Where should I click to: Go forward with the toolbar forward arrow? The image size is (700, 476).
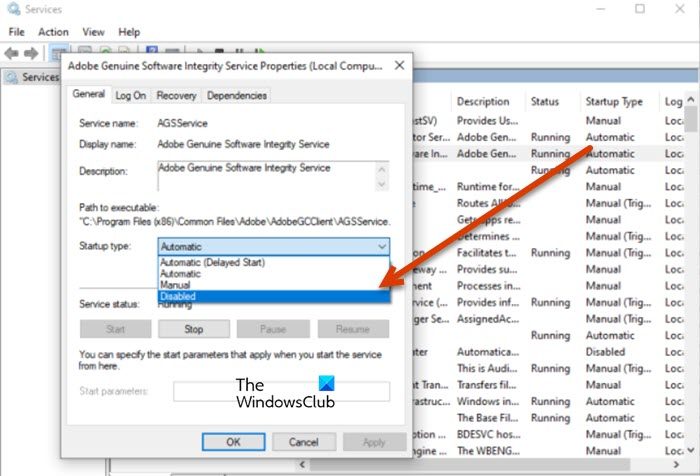(31, 54)
